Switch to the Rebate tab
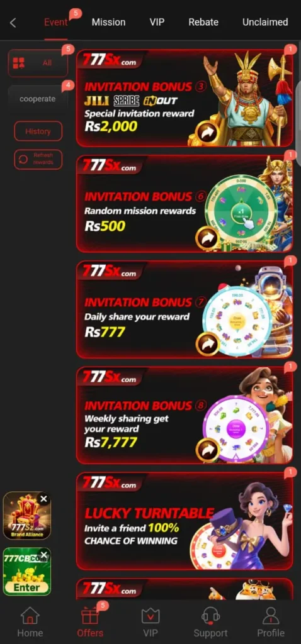 [203, 22]
